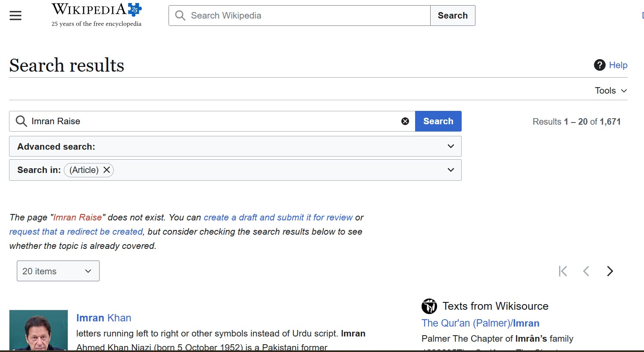Go to the previous results page

[586, 271]
